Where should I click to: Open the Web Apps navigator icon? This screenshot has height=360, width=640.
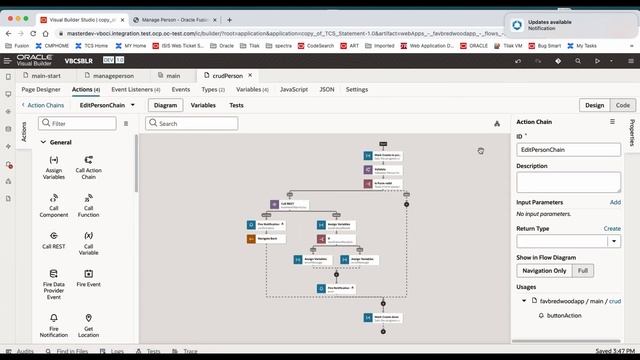pyautogui.click(x=8, y=94)
